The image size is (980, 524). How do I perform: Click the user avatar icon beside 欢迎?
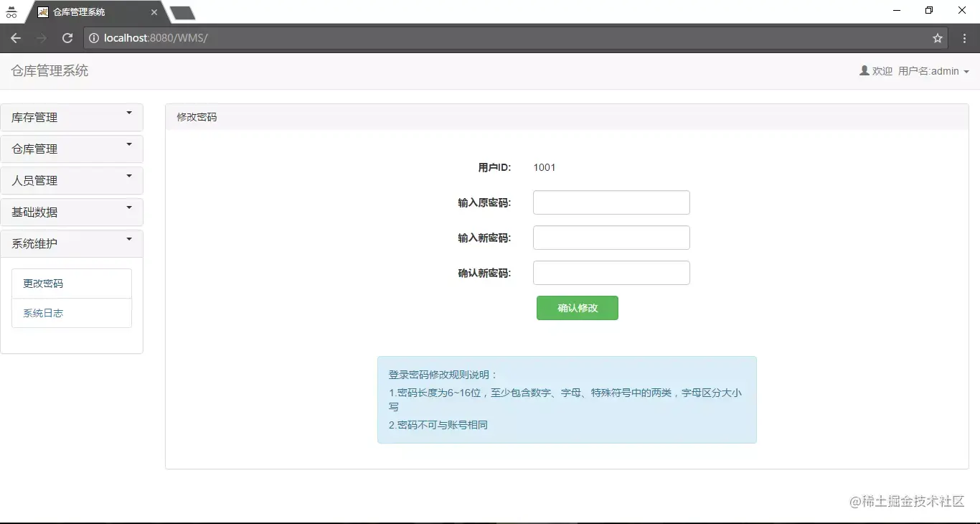coord(864,71)
